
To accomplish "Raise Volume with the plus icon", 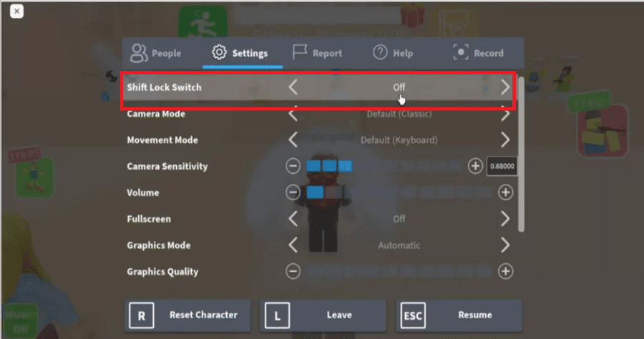I will pos(505,192).
